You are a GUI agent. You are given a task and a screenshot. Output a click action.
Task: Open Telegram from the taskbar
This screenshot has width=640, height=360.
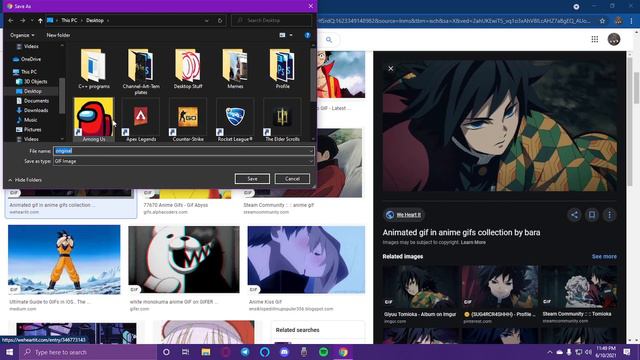[x=245, y=352]
